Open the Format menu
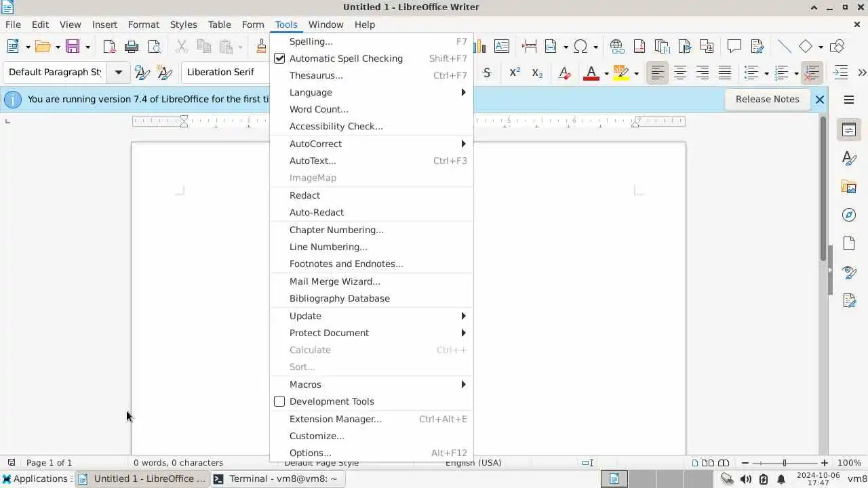Screen dimensions: 868x488 (x=144, y=24)
